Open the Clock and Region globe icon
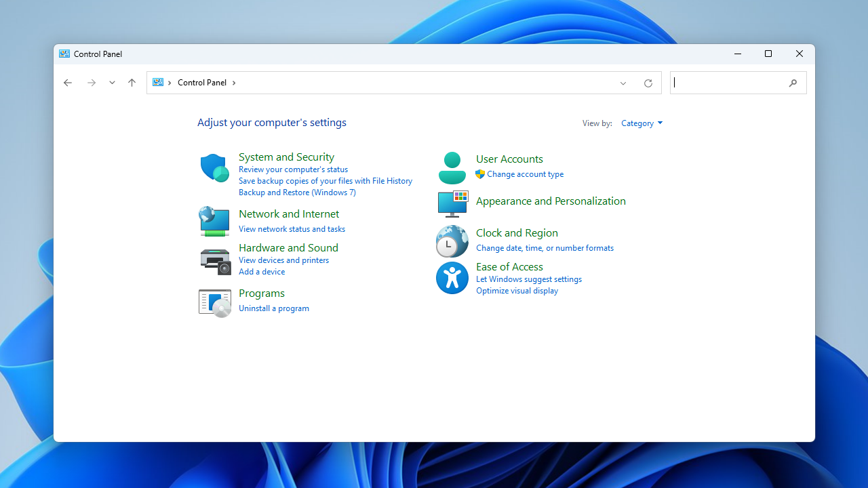 pyautogui.click(x=452, y=241)
